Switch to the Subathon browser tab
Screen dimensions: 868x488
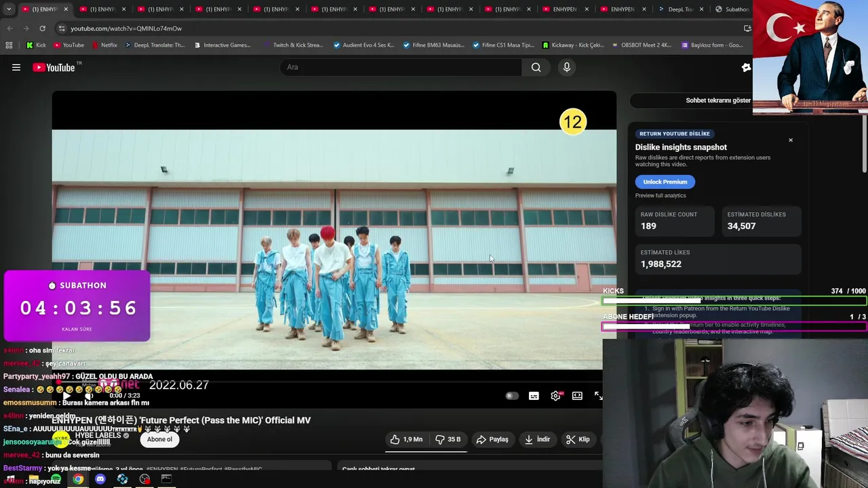coord(732,9)
